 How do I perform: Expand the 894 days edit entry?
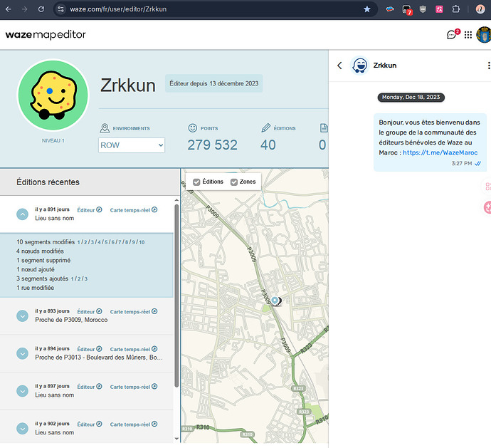pos(22,354)
